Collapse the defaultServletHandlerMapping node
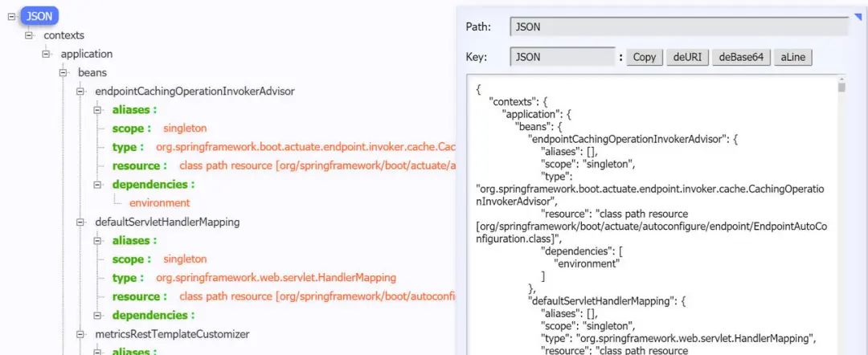The image size is (868, 355). [x=81, y=222]
